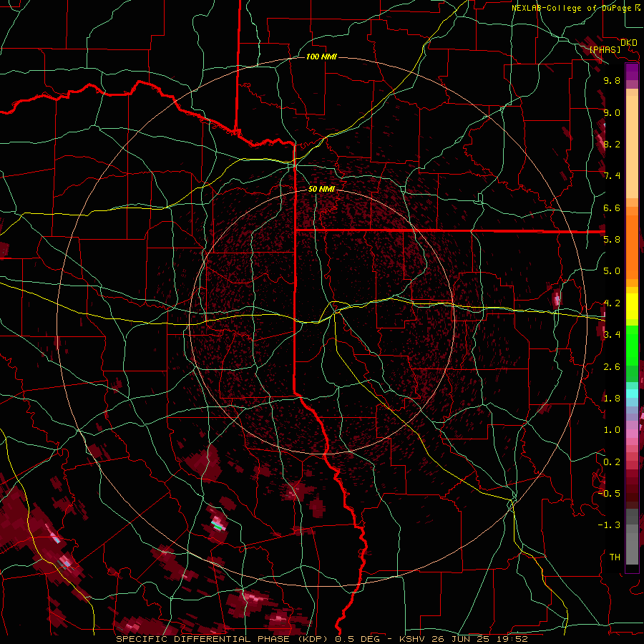Image resolution: width=644 pixels, height=644 pixels.
Task: Click the cyan-green storm cell core
Action: pos(218,525)
